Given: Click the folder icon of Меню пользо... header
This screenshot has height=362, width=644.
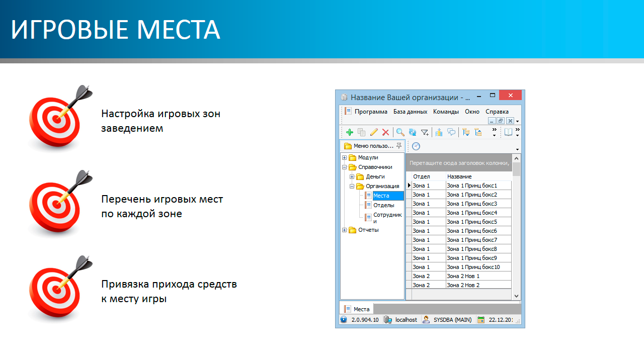Looking at the screenshot, I should pyautogui.click(x=348, y=146).
